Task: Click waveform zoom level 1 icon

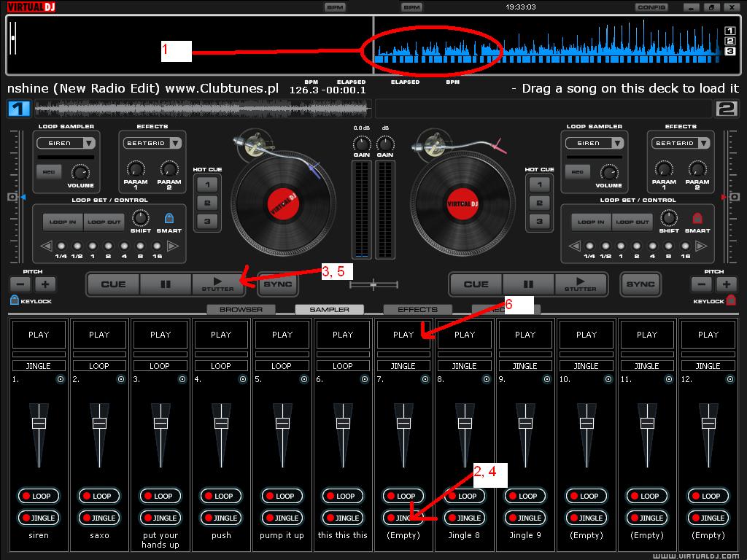Action: click(729, 31)
